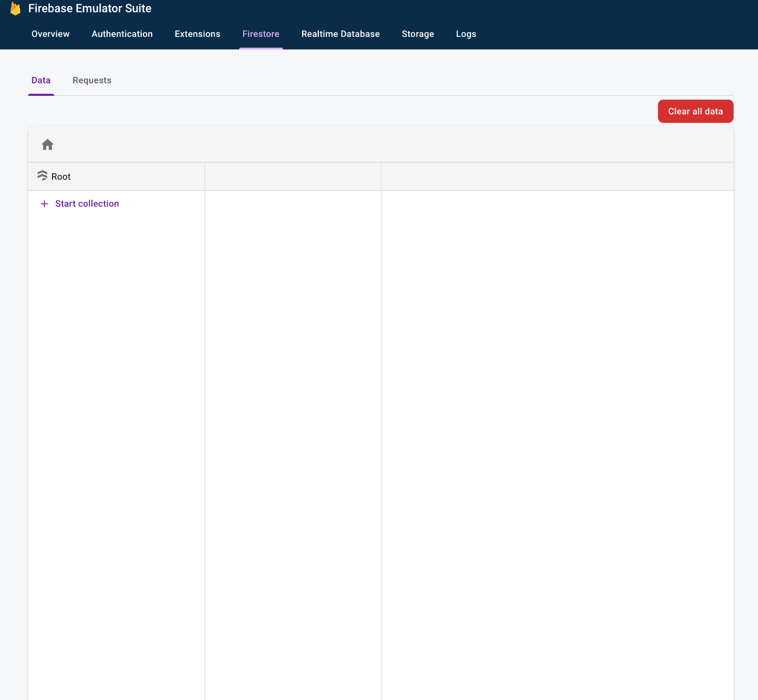This screenshot has width=758, height=700.
Task: Click the Clear all data button
Action: [696, 111]
